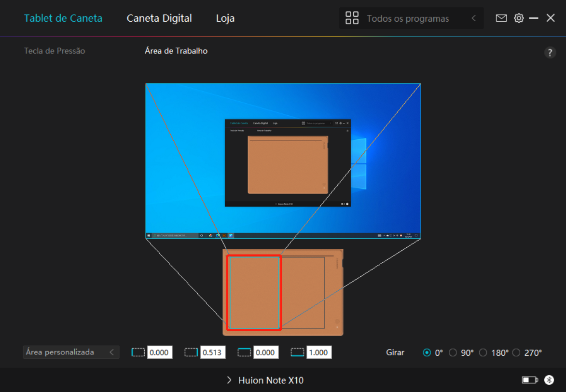The width and height of the screenshot is (566, 392).
Task: Click the four-squares programs grid icon
Action: click(352, 18)
